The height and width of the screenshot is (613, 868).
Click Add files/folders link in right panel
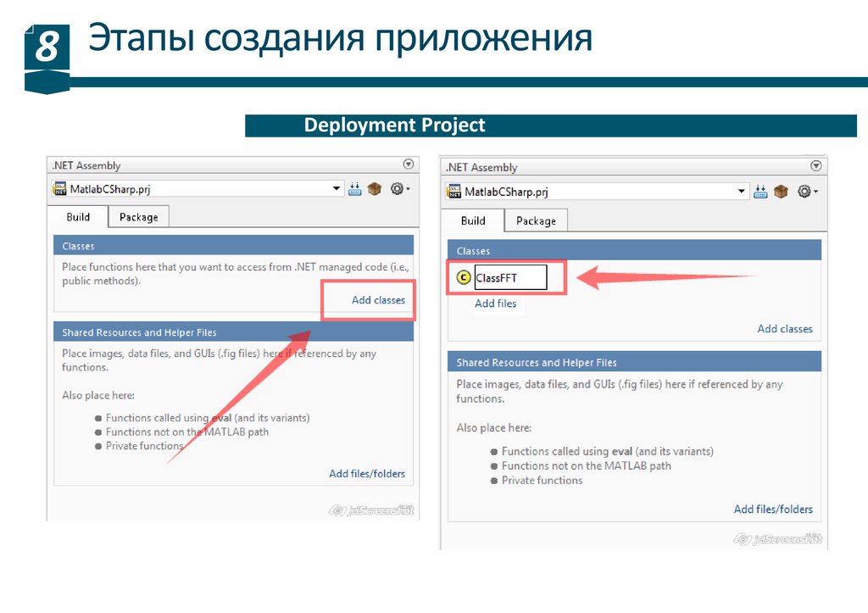(x=773, y=510)
